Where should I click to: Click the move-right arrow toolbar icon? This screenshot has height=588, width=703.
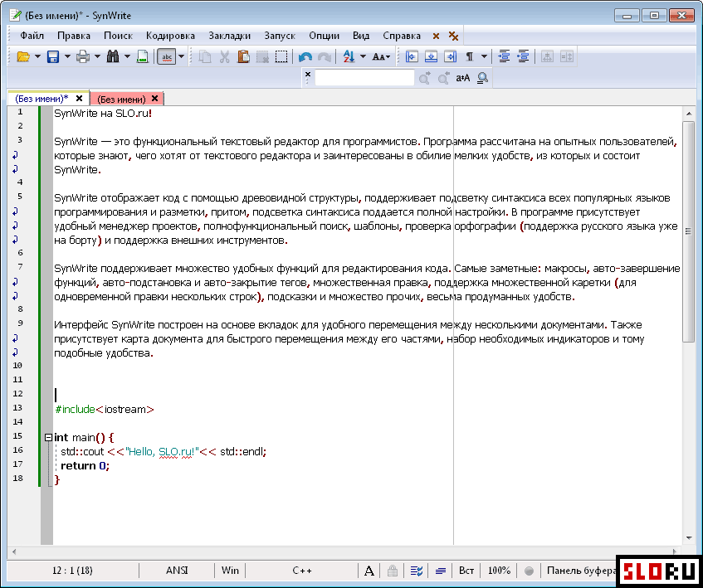click(x=450, y=57)
